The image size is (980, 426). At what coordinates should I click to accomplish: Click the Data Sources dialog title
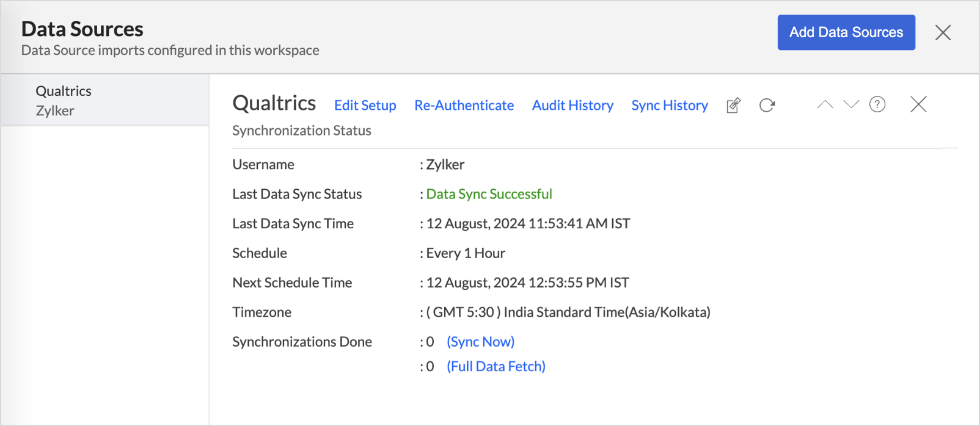click(82, 29)
